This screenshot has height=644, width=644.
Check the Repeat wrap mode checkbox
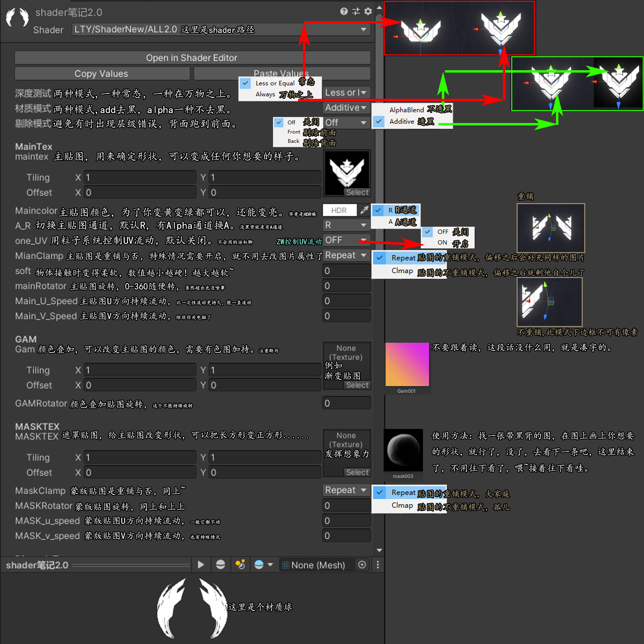coord(379,258)
